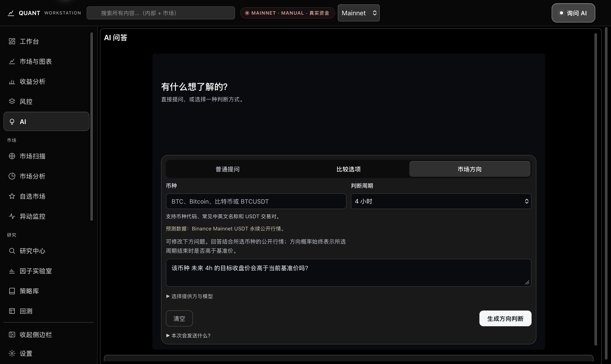This screenshot has width=611, height=364.
Task: Focus the 搜索所有内容 search field
Action: pyautogui.click(x=160, y=13)
